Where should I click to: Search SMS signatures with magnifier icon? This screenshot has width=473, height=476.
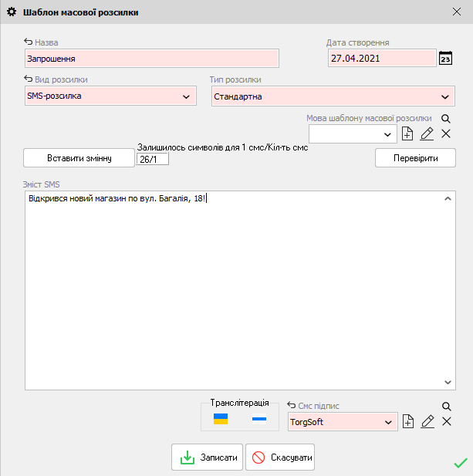[x=445, y=406]
